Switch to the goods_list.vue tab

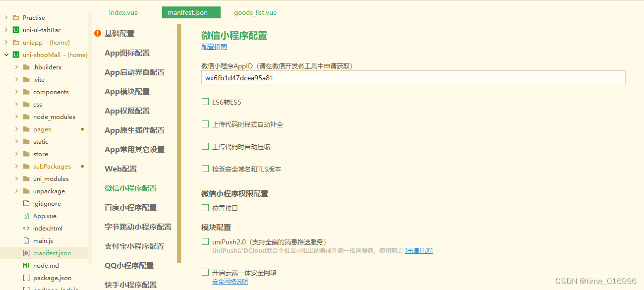click(255, 12)
